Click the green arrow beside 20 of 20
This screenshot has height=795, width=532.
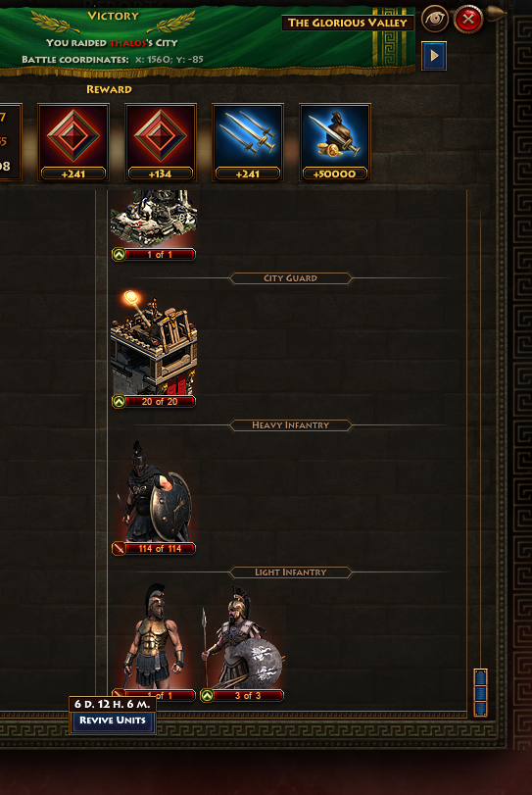pos(119,402)
